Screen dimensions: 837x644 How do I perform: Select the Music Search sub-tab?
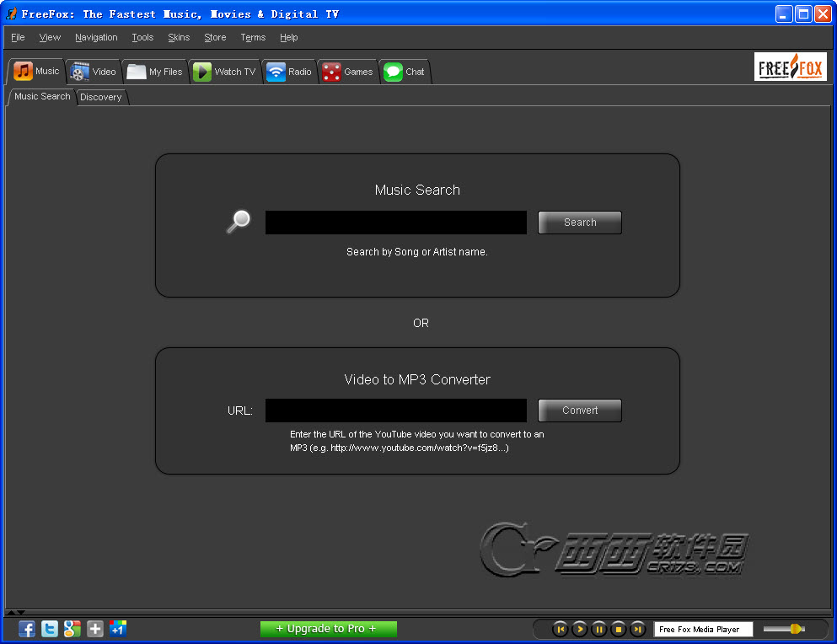click(x=41, y=97)
